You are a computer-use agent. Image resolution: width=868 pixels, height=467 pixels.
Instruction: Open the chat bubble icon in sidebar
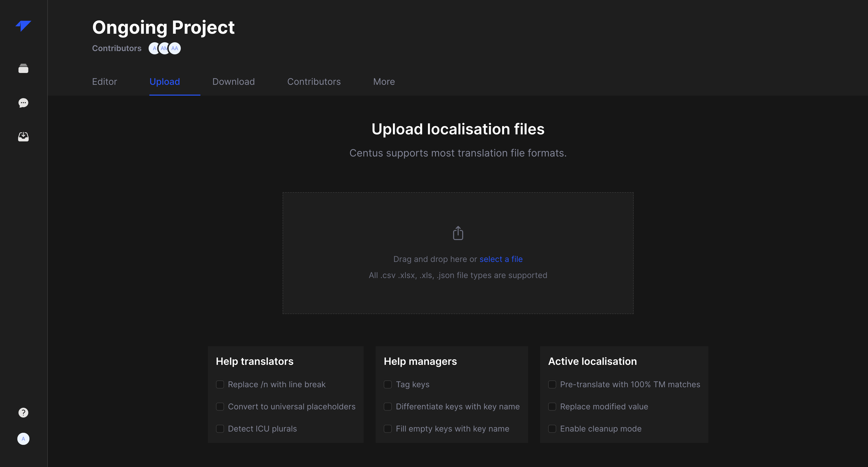click(x=23, y=103)
